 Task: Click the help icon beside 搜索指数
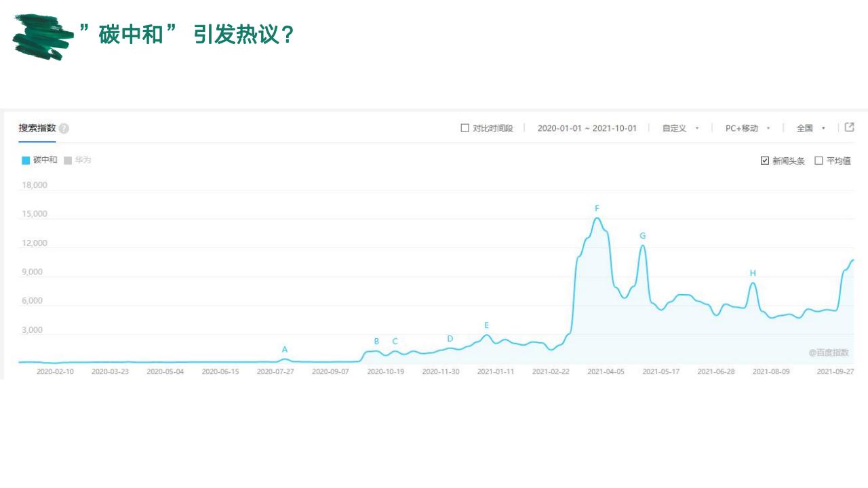pos(64,129)
